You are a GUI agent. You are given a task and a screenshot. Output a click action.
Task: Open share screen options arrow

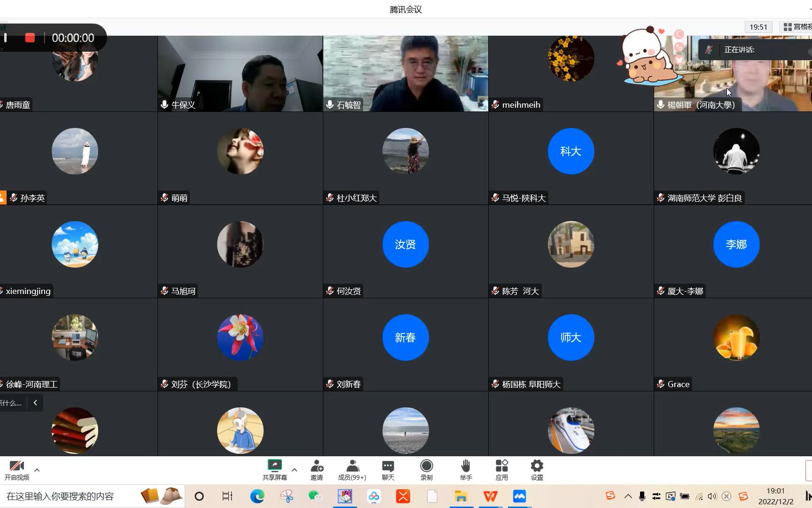(295, 470)
